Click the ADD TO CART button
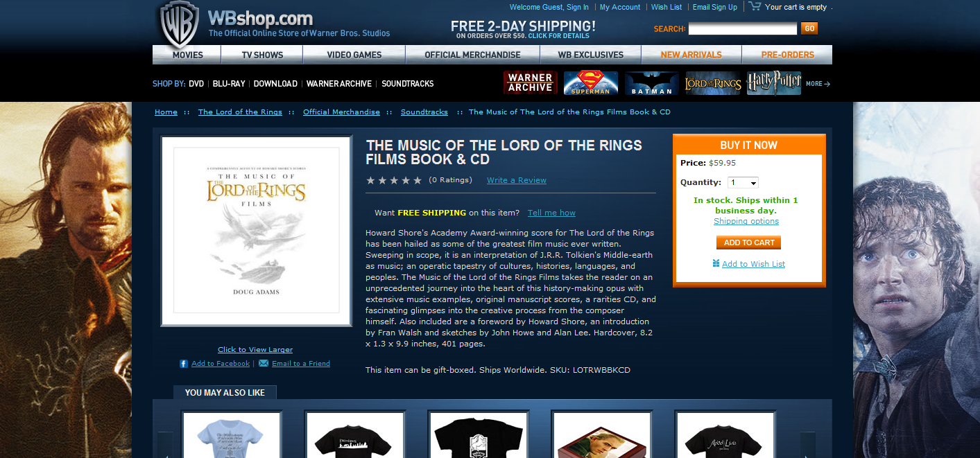 (x=749, y=243)
